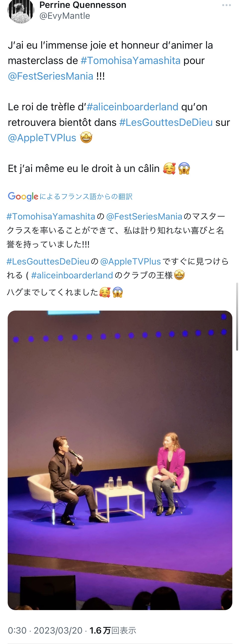This screenshot has height=644, width=240.
Task: Open #aliceinboarderland hashtag in French text
Action: point(132,107)
